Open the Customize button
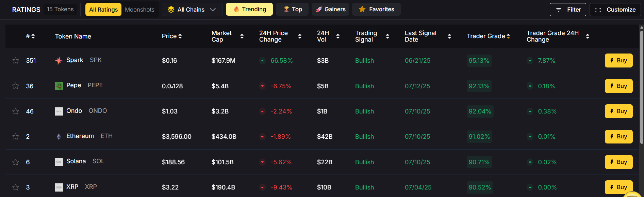The image size is (644, 197). pos(615,10)
